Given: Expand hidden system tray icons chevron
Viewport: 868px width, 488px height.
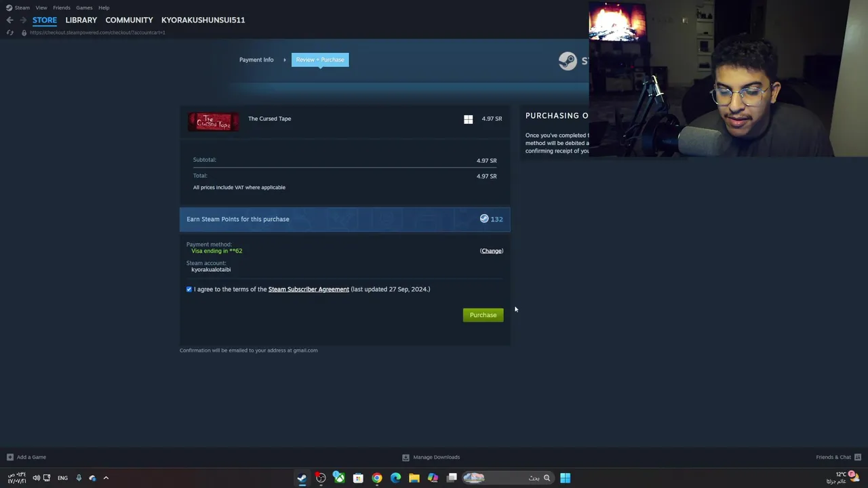Looking at the screenshot, I should pos(106,478).
